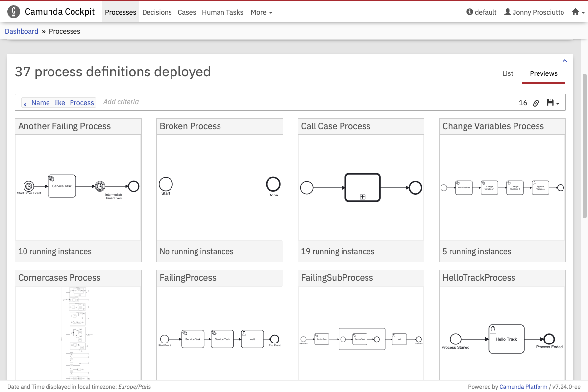Click the Camunda logo icon

[14, 12]
